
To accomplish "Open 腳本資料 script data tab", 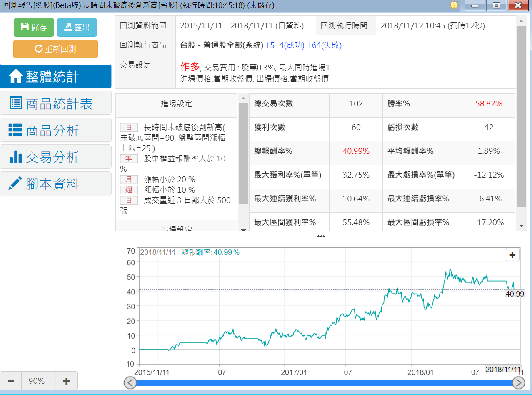I will coord(55,184).
